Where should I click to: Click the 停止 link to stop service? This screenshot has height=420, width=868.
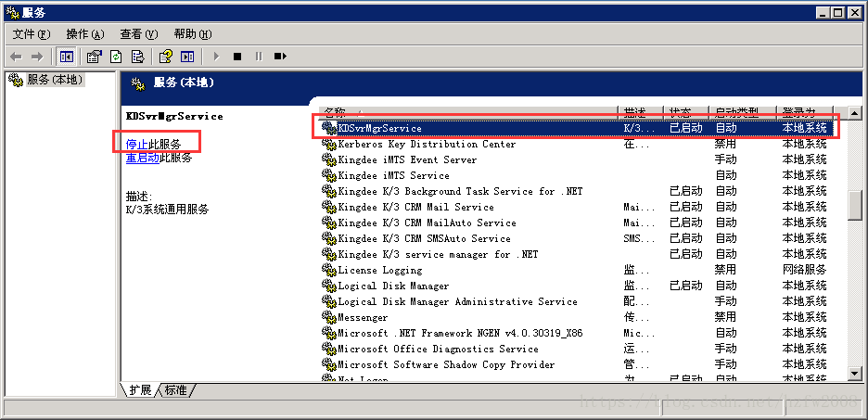tap(136, 145)
